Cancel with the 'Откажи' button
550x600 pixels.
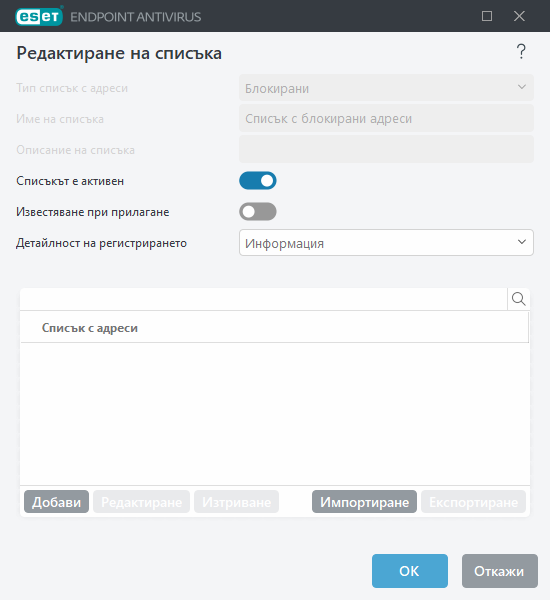(x=499, y=571)
